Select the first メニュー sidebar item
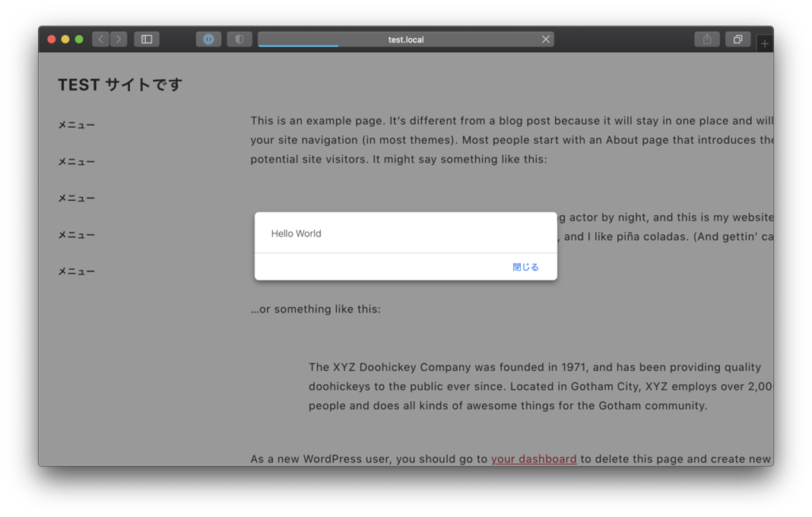Viewport: 812px width, 517px height. point(76,125)
